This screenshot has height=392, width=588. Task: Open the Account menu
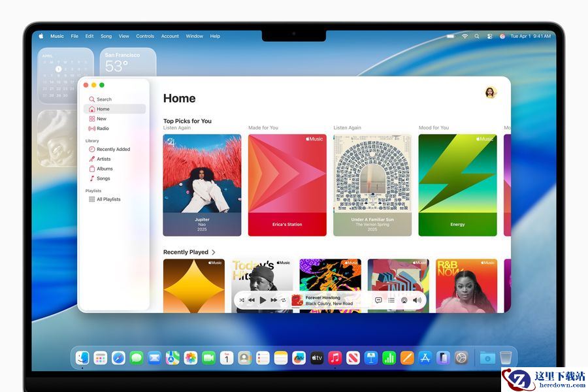pos(170,36)
